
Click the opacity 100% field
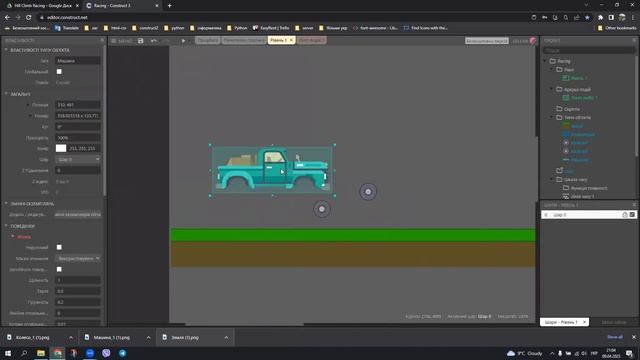point(78,138)
